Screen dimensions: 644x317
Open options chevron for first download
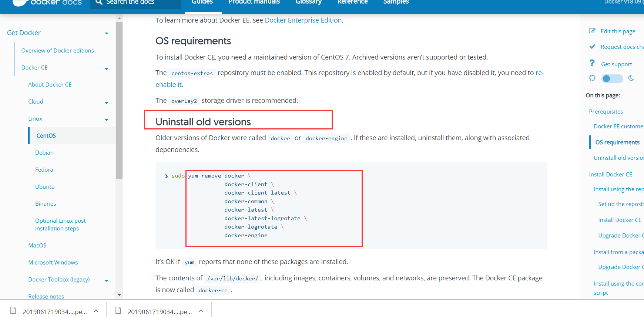click(x=96, y=311)
